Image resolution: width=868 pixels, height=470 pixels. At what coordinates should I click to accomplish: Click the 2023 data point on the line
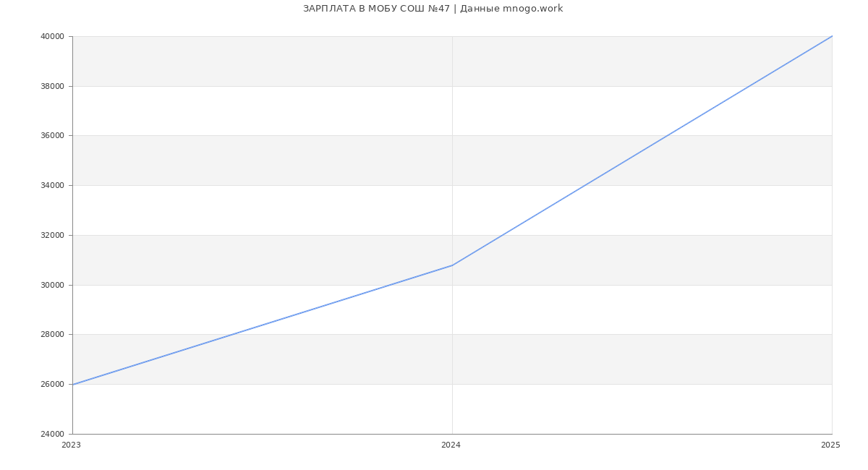(x=73, y=384)
